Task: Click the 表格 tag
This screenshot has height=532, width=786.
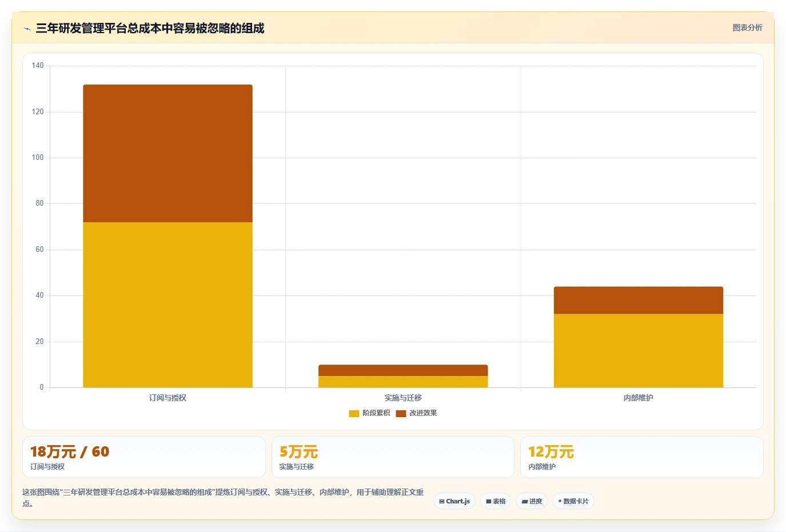Action: 496,501
